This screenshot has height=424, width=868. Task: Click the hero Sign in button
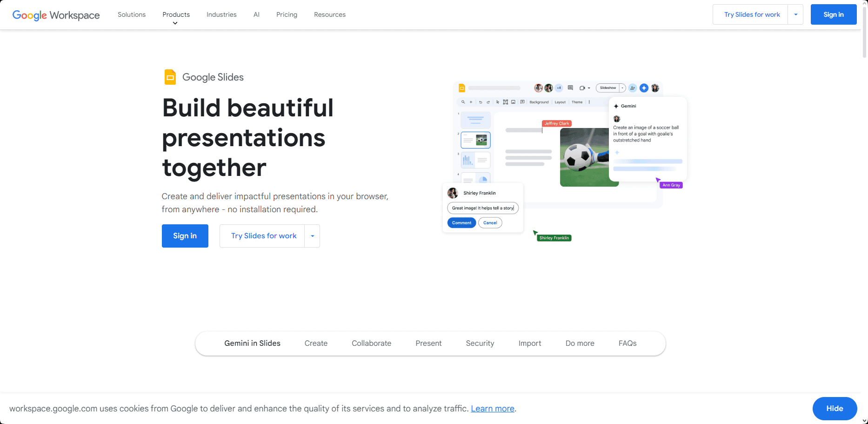click(185, 236)
